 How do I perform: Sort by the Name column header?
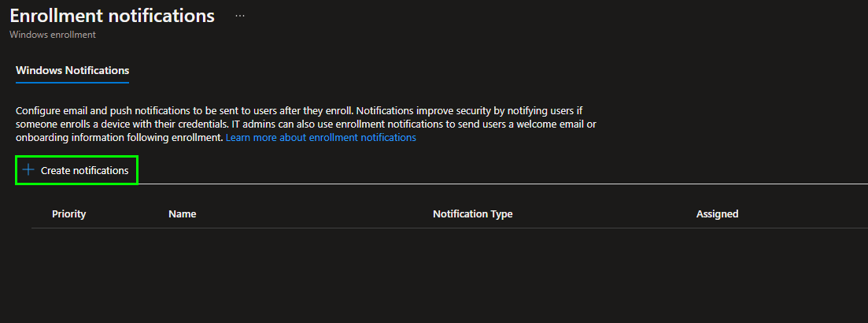[x=182, y=214]
